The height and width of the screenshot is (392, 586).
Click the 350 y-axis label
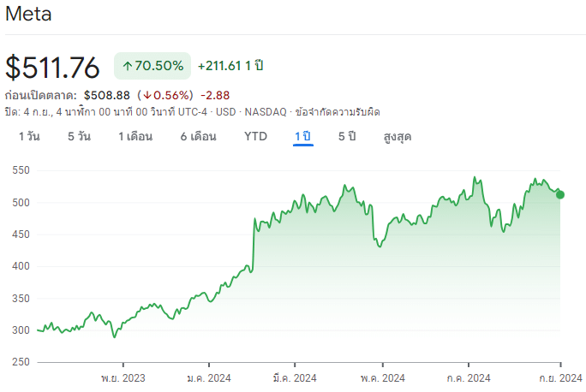21,299
